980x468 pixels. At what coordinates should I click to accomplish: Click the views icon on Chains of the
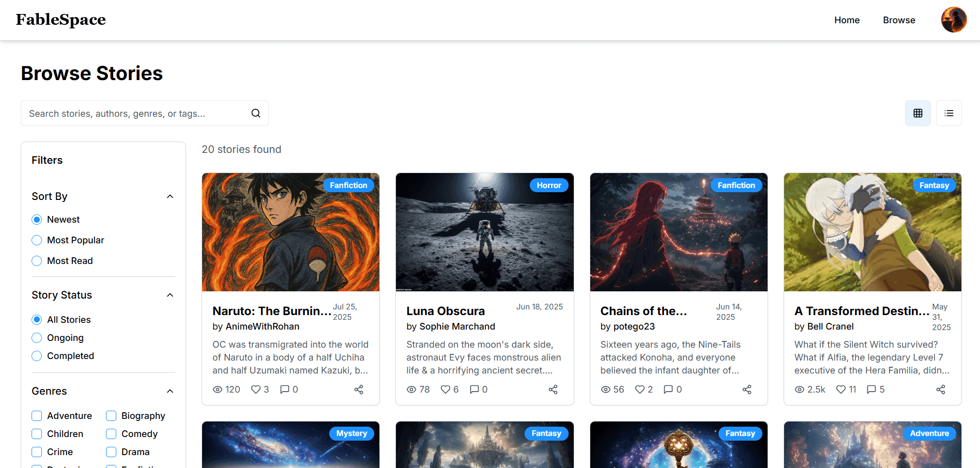pos(605,389)
